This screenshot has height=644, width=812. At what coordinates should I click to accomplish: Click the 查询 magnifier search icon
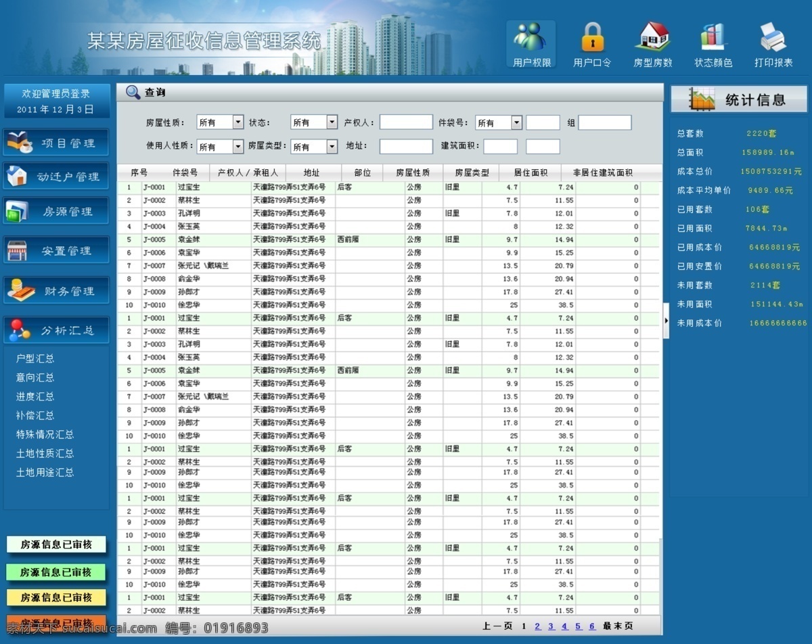[133, 92]
